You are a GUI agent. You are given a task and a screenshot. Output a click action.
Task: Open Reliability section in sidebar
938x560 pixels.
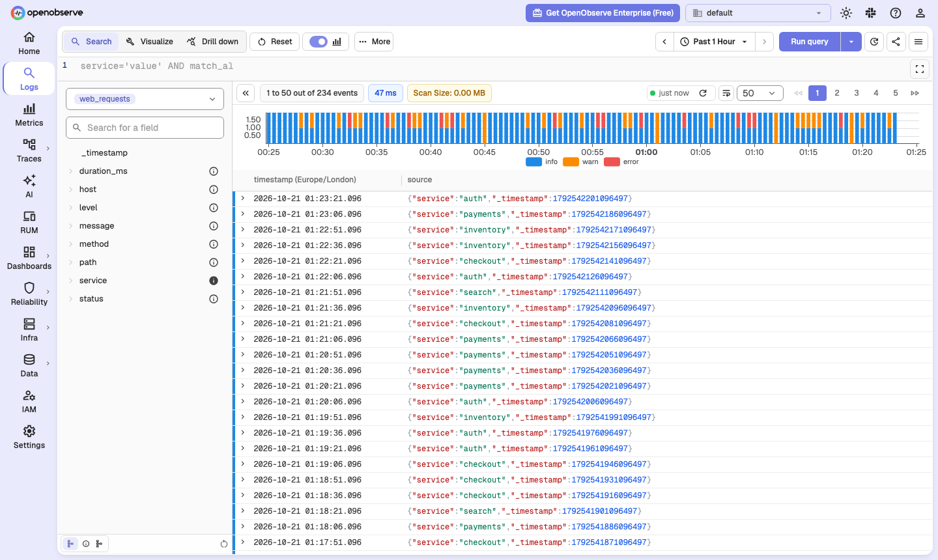[29, 294]
